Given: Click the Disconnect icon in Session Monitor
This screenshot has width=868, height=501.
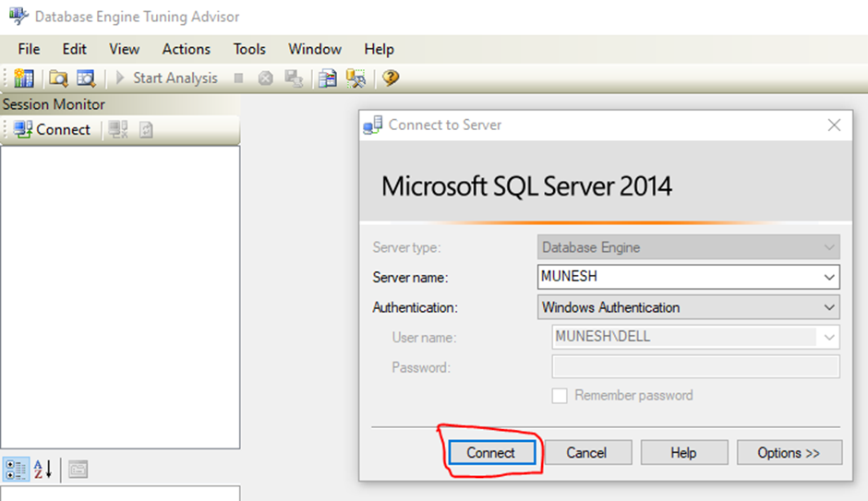Looking at the screenshot, I should tap(118, 129).
